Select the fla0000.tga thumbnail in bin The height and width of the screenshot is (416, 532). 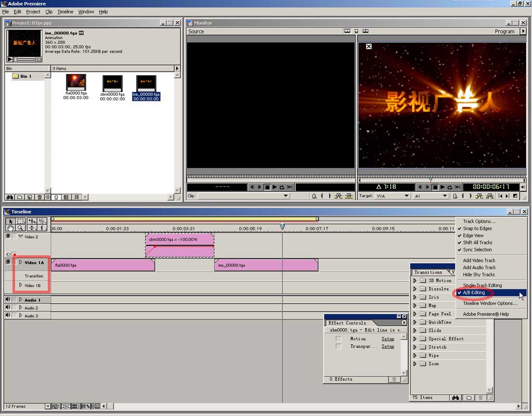pos(76,83)
